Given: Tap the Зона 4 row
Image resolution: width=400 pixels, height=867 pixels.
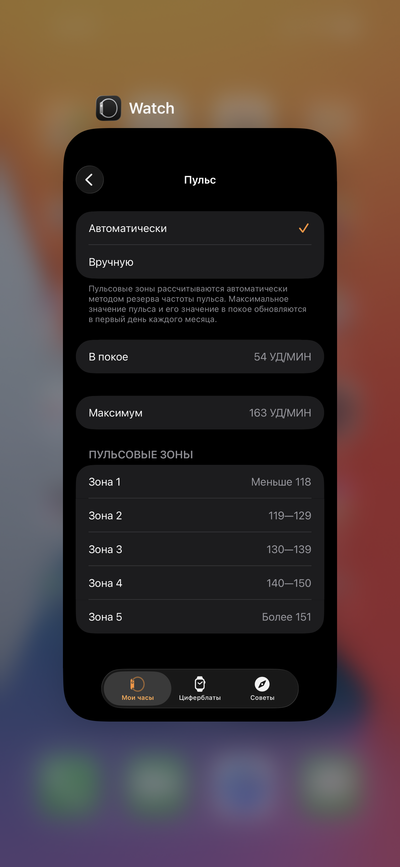Looking at the screenshot, I should (x=200, y=583).
